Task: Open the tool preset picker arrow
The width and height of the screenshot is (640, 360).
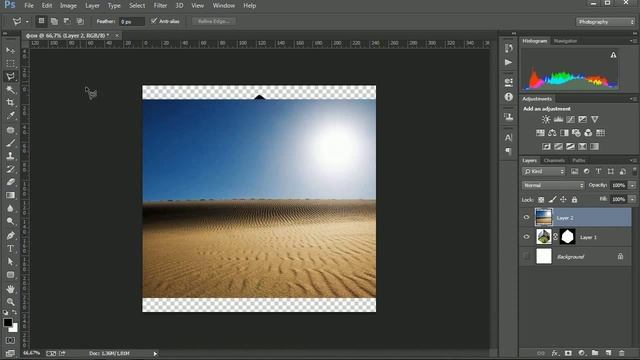Action: tap(27, 22)
